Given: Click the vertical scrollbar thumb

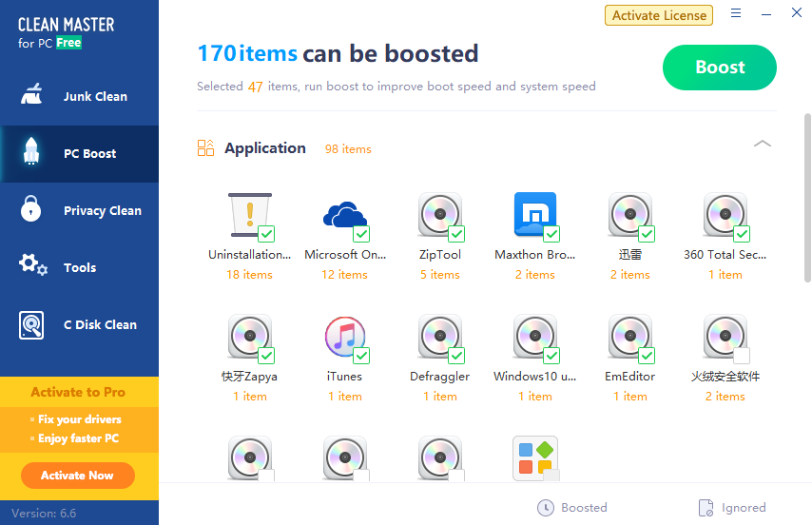Looking at the screenshot, I should [807, 198].
